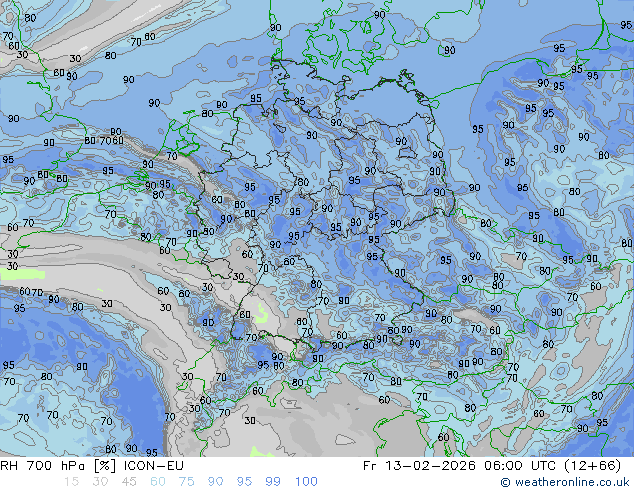Click legend value 95 in color scale

point(244,482)
